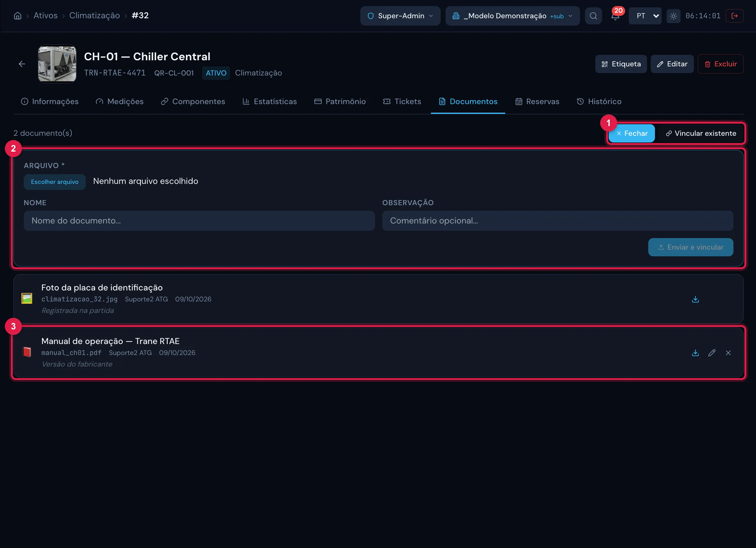Download the climatizacao_32.jpg document

pos(695,299)
